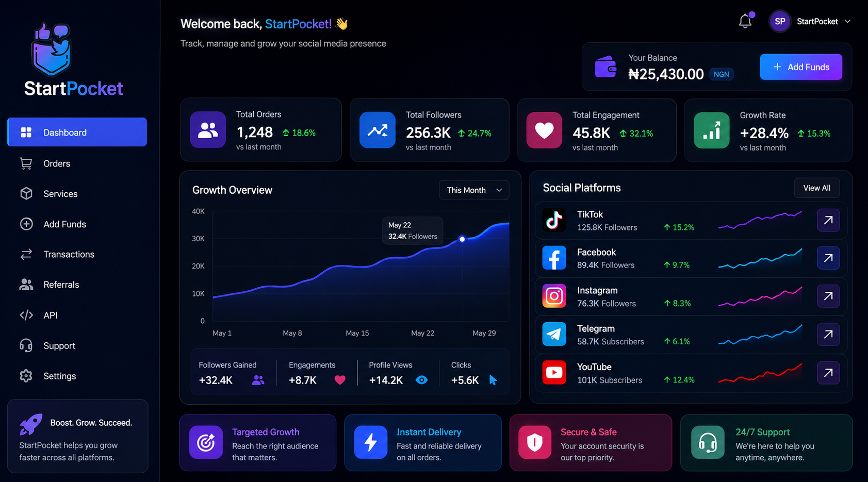
Task: Click the Total Engagement heart icon
Action: tap(544, 130)
